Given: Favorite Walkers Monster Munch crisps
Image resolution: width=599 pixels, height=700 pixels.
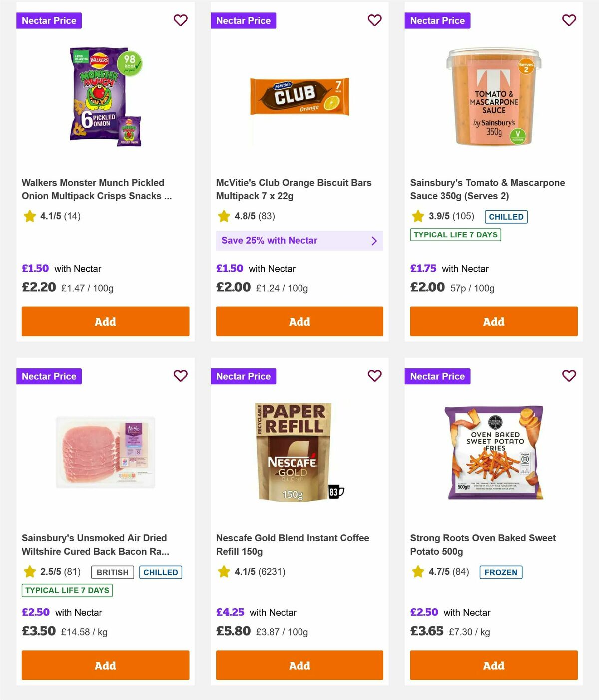Looking at the screenshot, I should tap(180, 20).
